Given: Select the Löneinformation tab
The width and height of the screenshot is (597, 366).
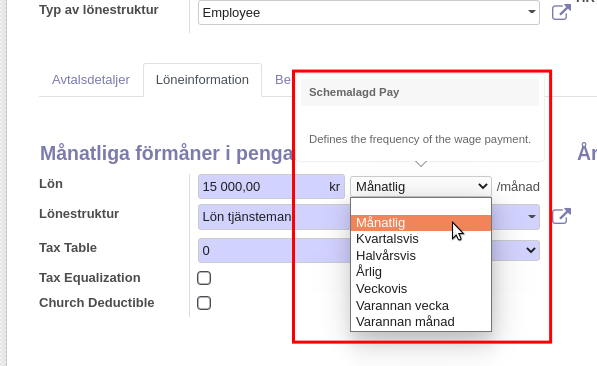Looking at the screenshot, I should tap(202, 80).
